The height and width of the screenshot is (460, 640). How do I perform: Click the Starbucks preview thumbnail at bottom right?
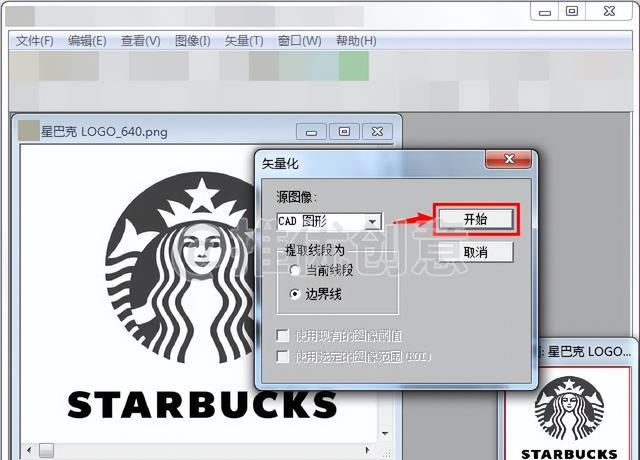pyautogui.click(x=569, y=413)
